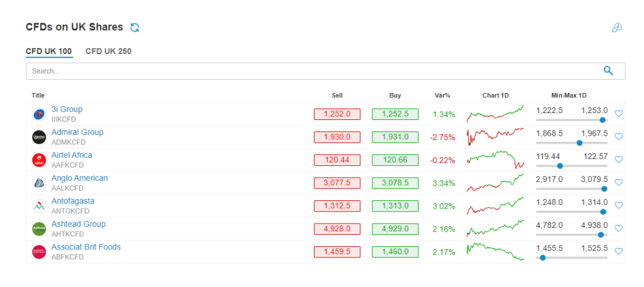This screenshot has height=287, width=644.
Task: Open the Admiral Group link
Action: 77,132
